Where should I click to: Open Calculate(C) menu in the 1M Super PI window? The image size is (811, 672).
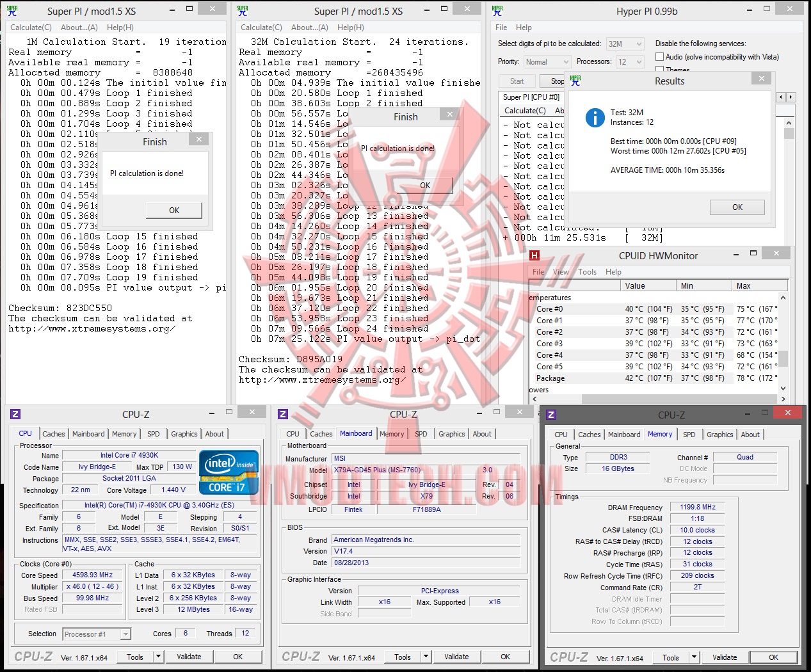point(31,28)
